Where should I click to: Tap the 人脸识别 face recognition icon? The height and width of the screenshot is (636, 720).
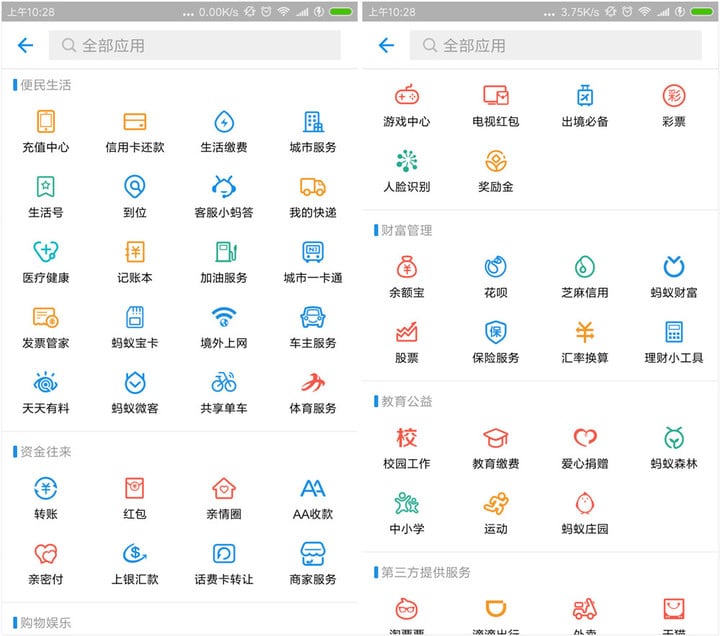tap(406, 160)
